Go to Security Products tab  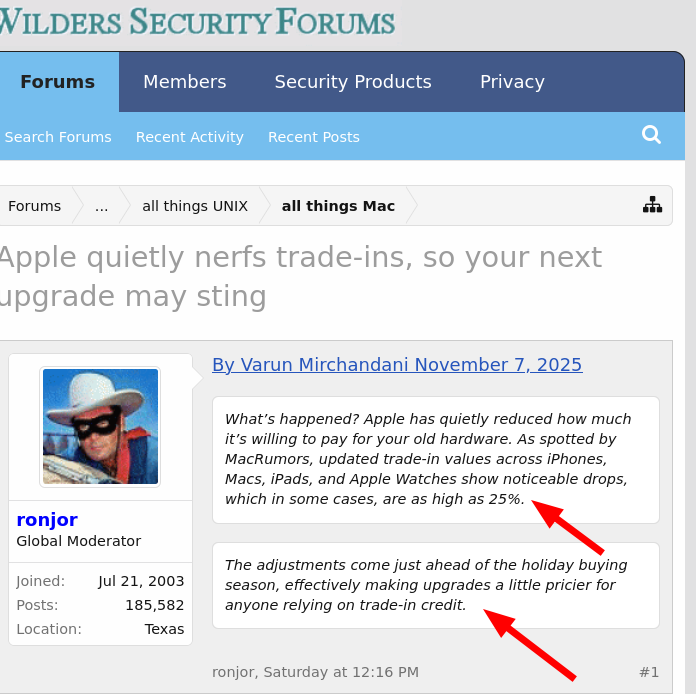point(353,82)
